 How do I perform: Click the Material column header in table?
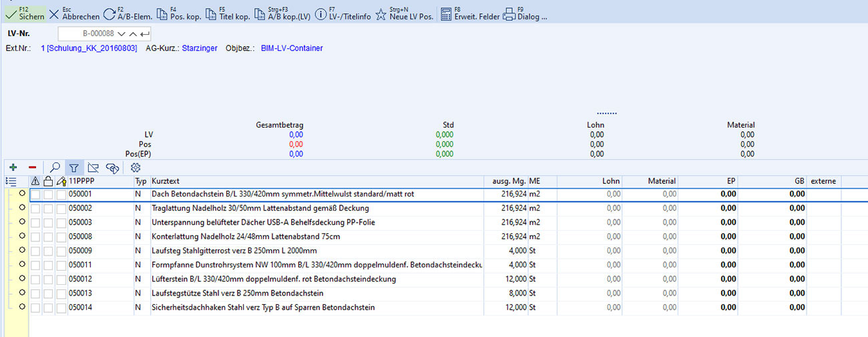[651, 181]
